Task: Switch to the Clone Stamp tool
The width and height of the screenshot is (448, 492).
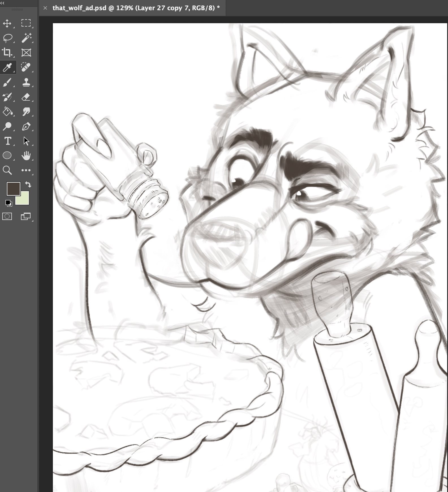Action: [26, 82]
